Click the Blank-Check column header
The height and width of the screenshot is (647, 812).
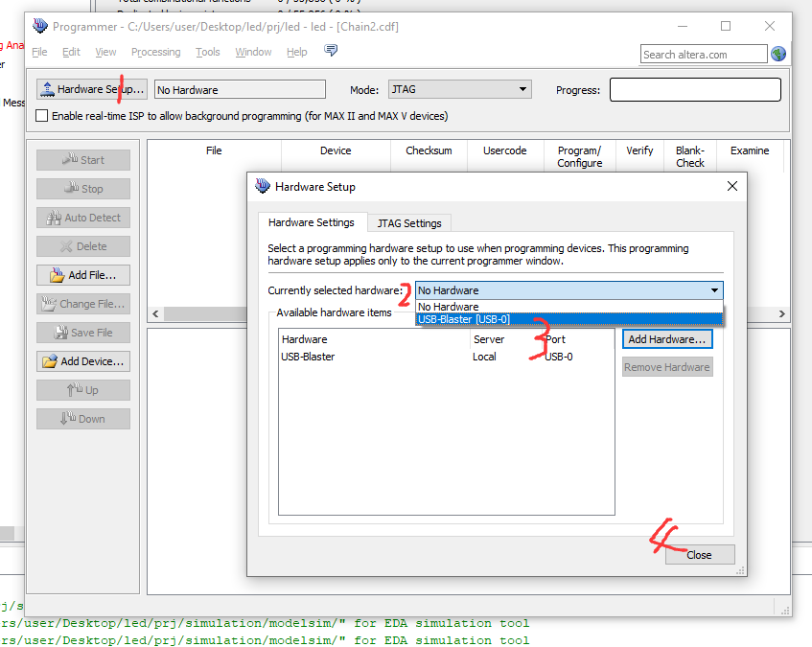690,156
